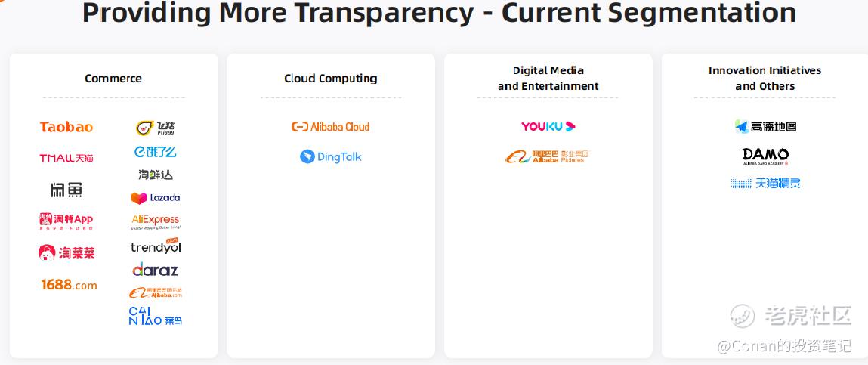This screenshot has width=868, height=365.
Task: Open the AliExpress logo
Action: 155,221
